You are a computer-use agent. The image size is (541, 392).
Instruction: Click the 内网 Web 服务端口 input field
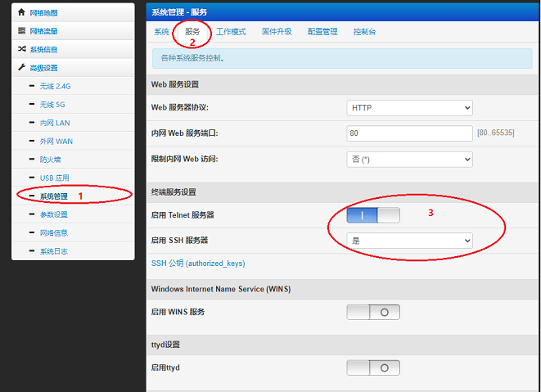[410, 133]
